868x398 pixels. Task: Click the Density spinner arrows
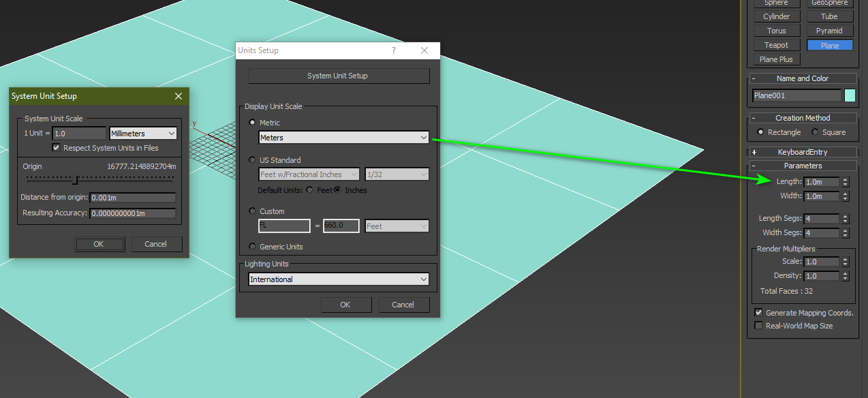pos(846,276)
